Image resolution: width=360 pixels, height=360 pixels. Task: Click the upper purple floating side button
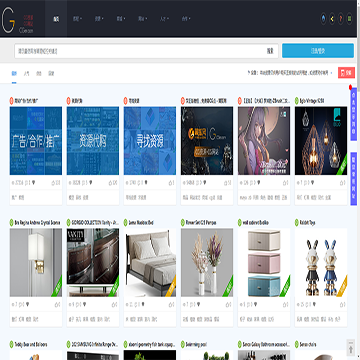[x=354, y=114]
